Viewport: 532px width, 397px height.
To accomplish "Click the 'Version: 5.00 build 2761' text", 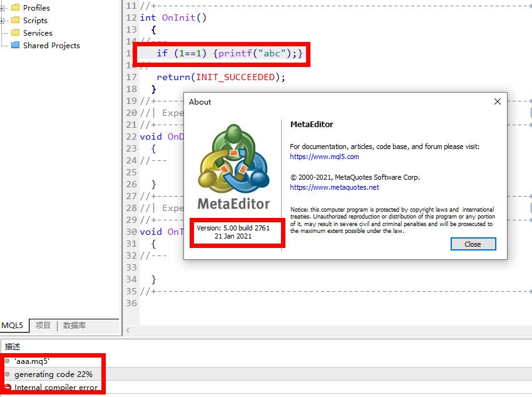I will (233, 228).
